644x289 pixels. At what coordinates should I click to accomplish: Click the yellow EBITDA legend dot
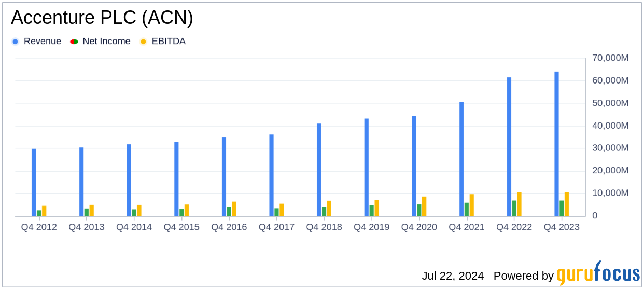click(x=143, y=42)
